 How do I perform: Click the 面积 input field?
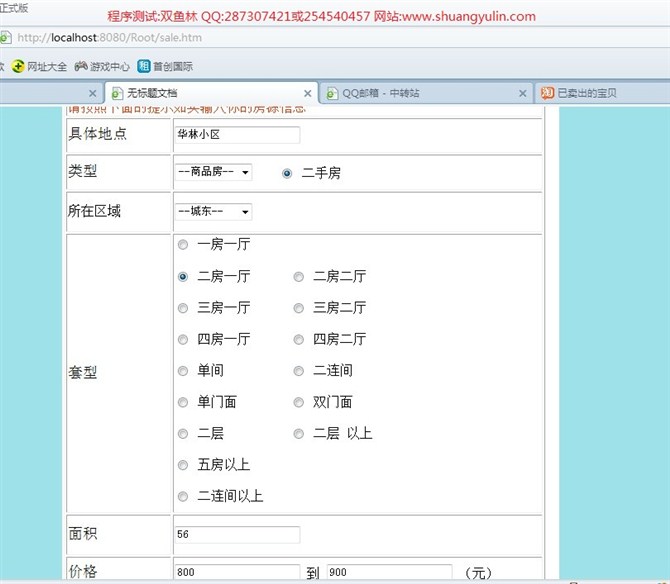pyautogui.click(x=237, y=534)
